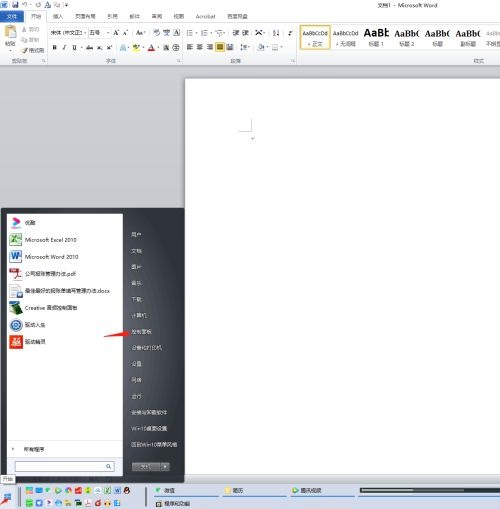Click the Phonetic Guide icon
Screen dimensions: 500x509
[167, 33]
